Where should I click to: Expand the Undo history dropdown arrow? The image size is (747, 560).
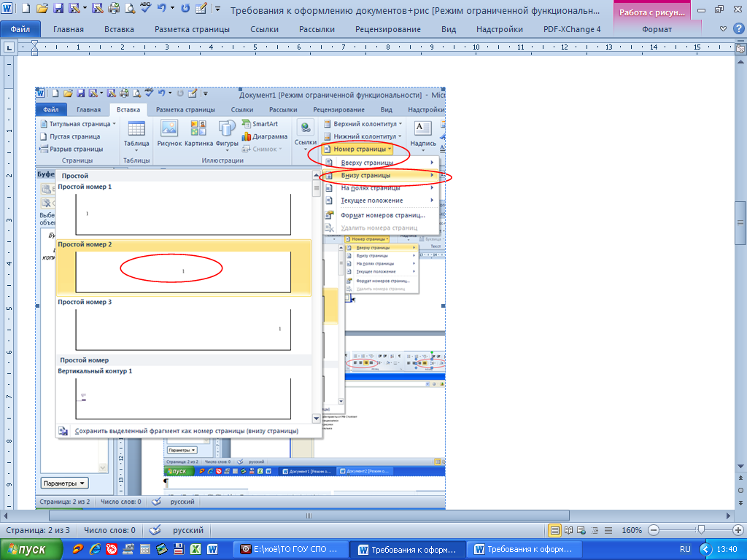point(172,9)
